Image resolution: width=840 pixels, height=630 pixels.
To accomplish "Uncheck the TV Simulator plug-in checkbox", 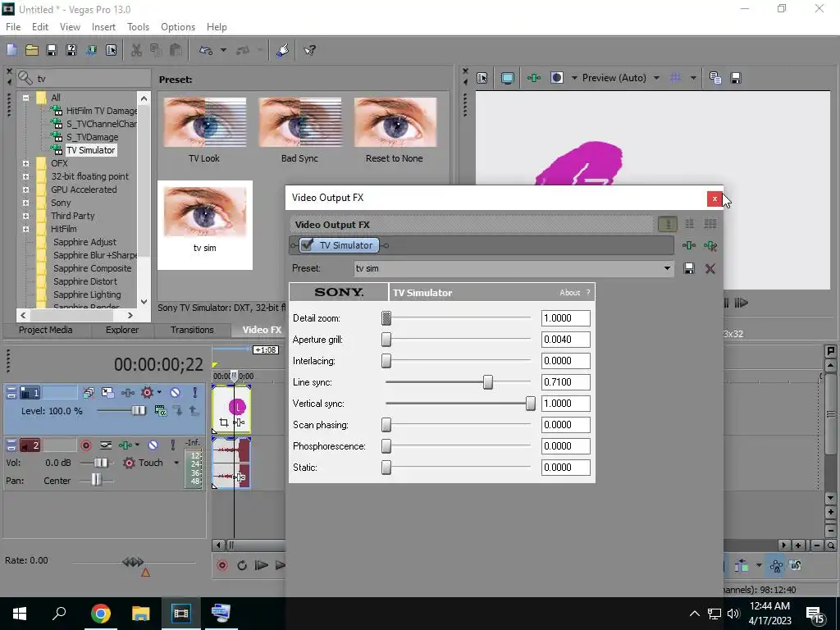I will [307, 244].
